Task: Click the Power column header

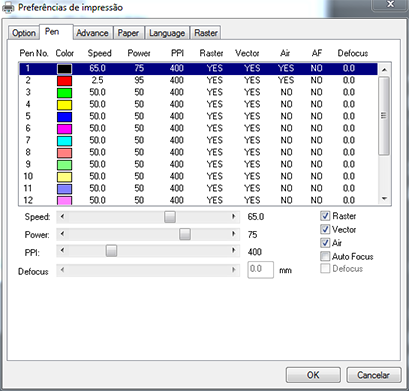Action: click(x=139, y=53)
